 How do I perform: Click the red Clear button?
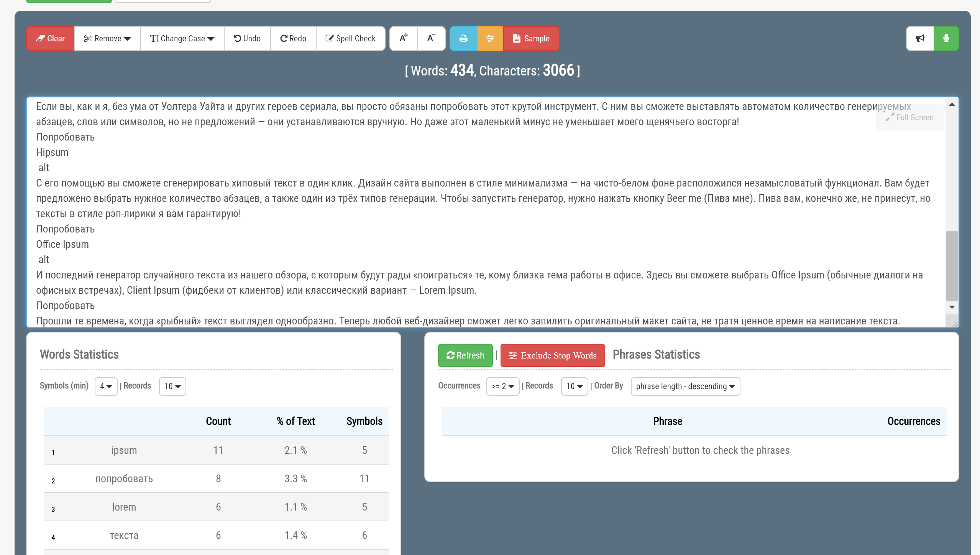(x=50, y=38)
